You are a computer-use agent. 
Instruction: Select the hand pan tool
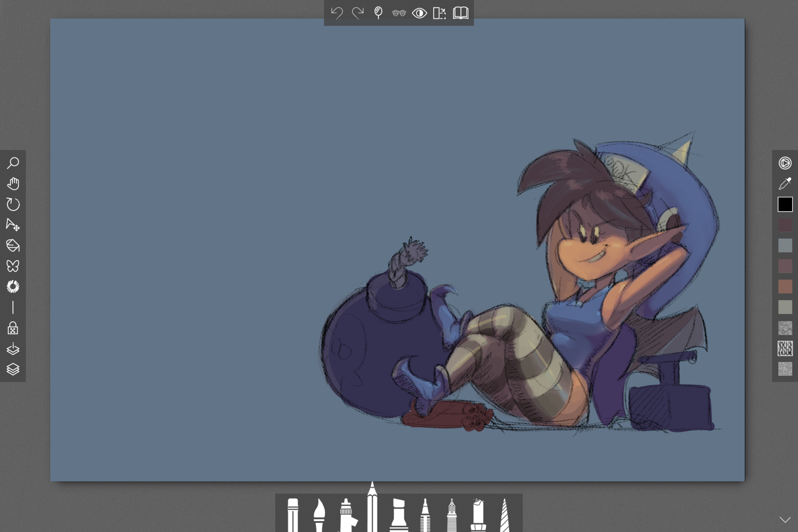click(x=13, y=184)
